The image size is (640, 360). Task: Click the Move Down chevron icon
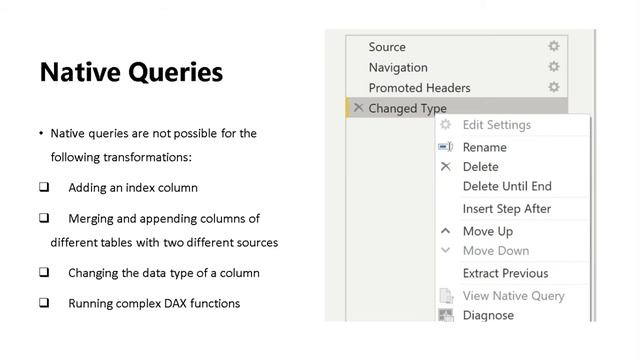click(445, 250)
